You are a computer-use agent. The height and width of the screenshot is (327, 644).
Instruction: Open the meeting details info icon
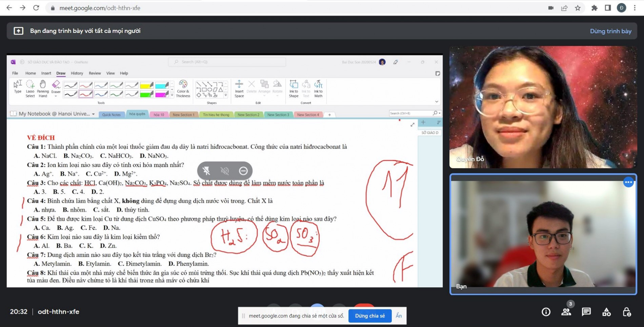coord(546,312)
